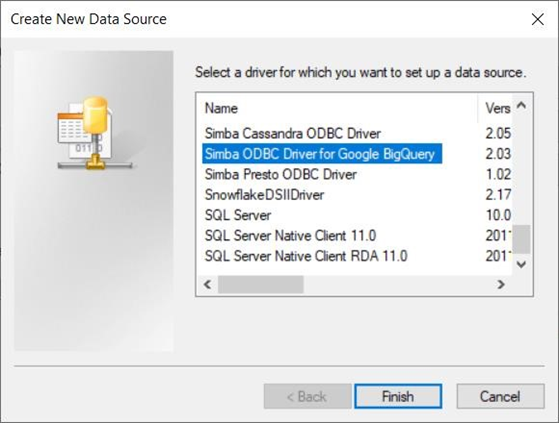This screenshot has height=423, width=559.
Task: Pick SnowflakeDSIIDriver from the list
Action: (264, 195)
